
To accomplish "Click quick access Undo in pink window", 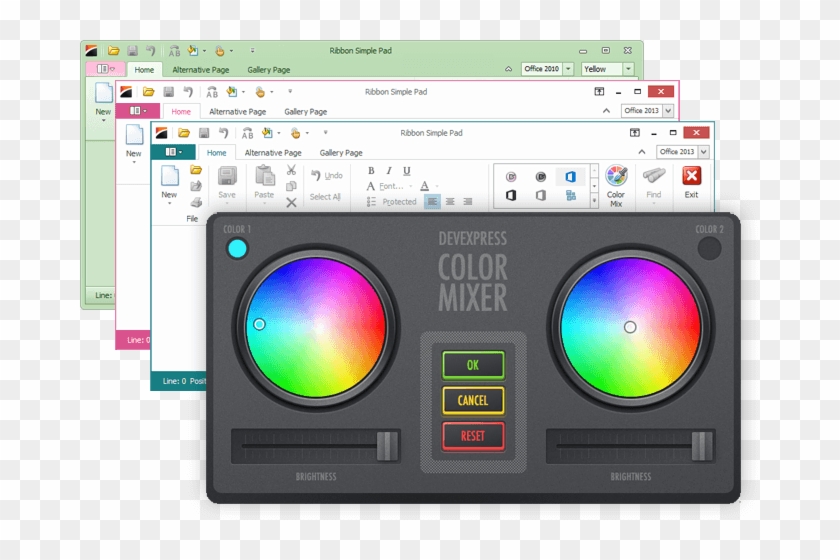I will (188, 92).
